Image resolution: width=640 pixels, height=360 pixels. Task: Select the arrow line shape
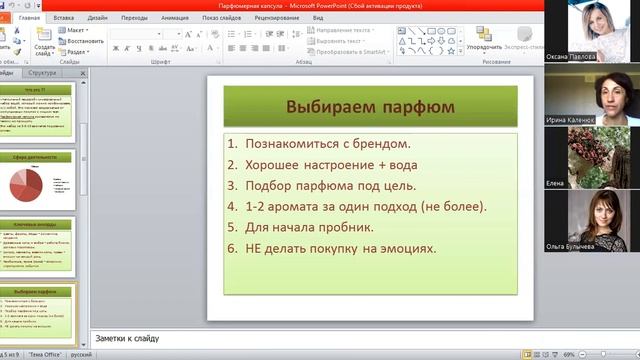click(x=422, y=31)
